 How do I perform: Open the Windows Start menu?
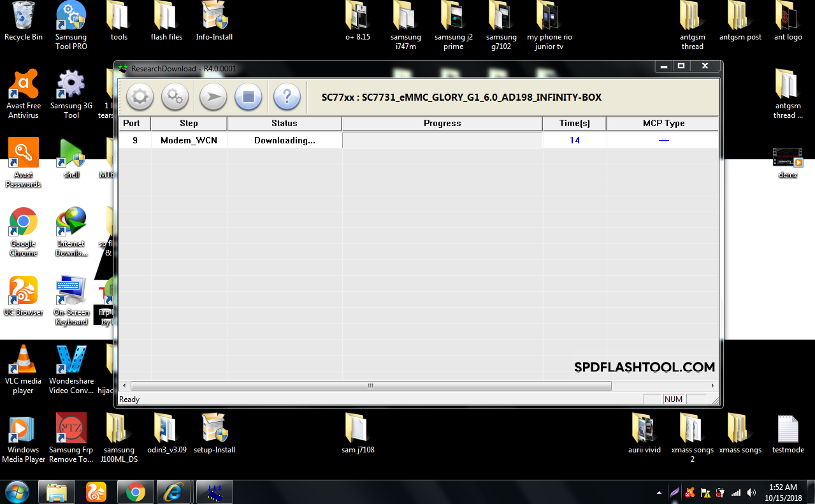(x=18, y=491)
